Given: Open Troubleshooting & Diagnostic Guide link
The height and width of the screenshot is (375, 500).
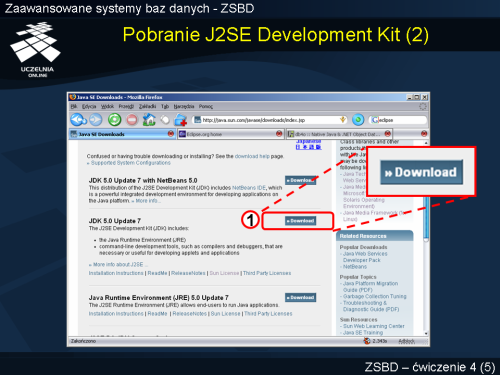Looking at the screenshot, I should 371,306.
